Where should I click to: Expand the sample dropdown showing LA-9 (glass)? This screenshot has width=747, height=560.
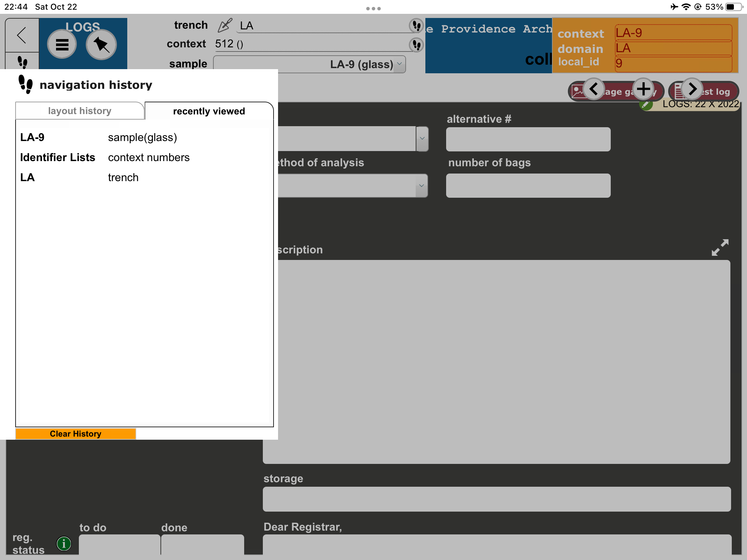coord(399,64)
